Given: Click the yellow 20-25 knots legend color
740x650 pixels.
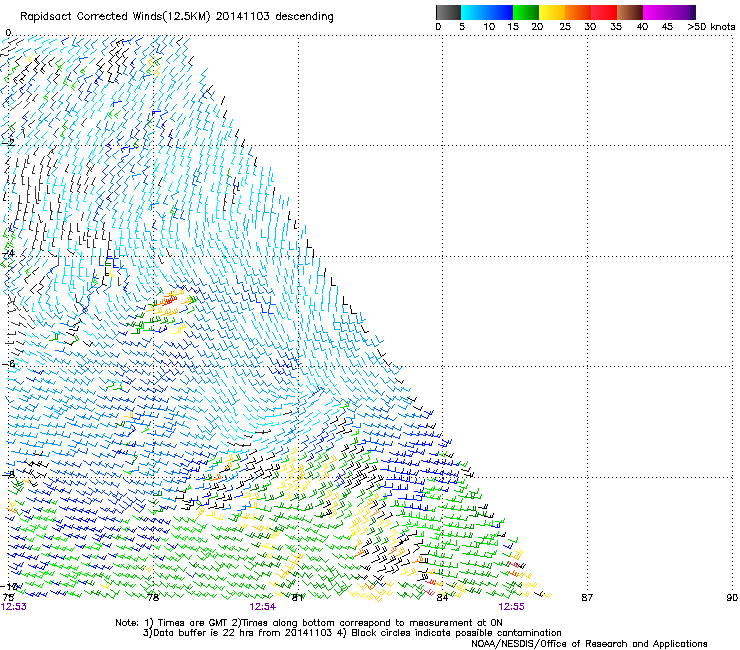Looking at the screenshot, I should point(552,12).
